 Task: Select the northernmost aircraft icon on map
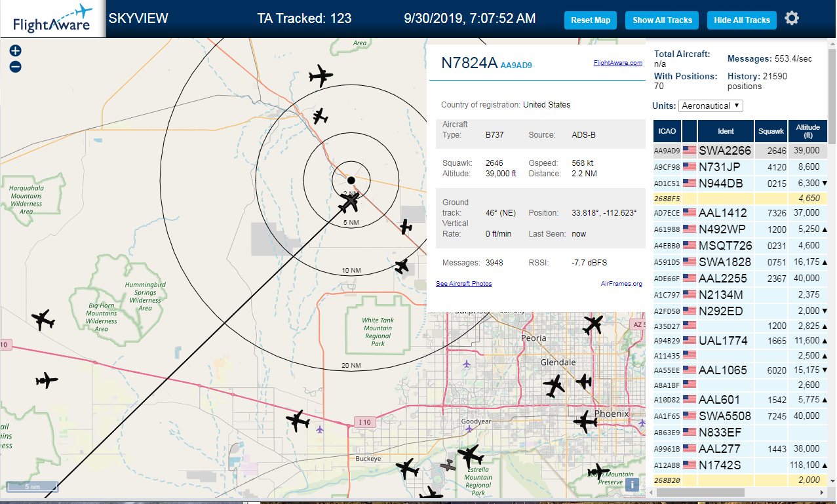click(x=321, y=76)
